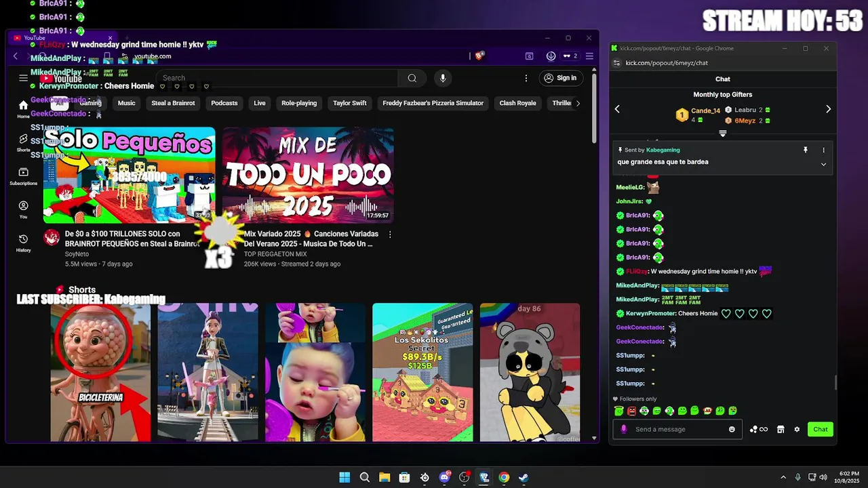Show hidden system tray icons
Screen dimensions: 868x488
(783, 477)
